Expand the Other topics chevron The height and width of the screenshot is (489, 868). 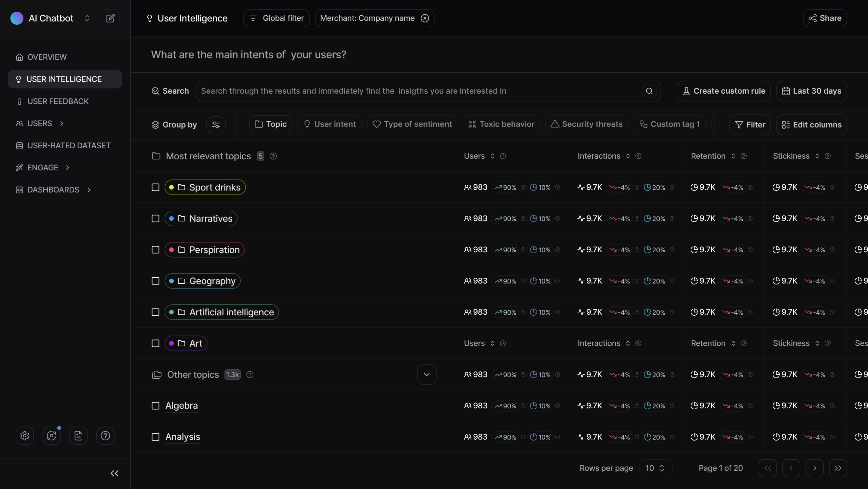tap(427, 375)
